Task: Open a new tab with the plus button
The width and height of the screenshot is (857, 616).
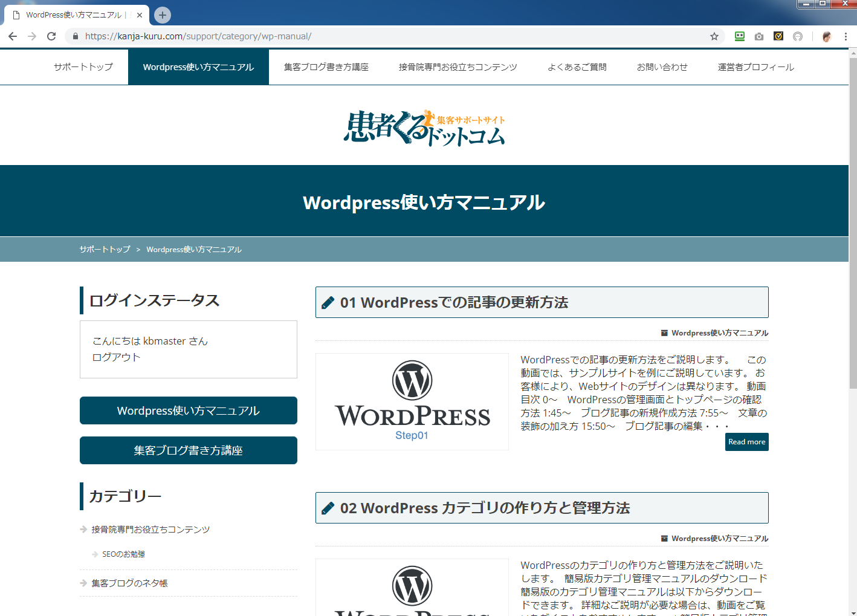Action: click(162, 15)
